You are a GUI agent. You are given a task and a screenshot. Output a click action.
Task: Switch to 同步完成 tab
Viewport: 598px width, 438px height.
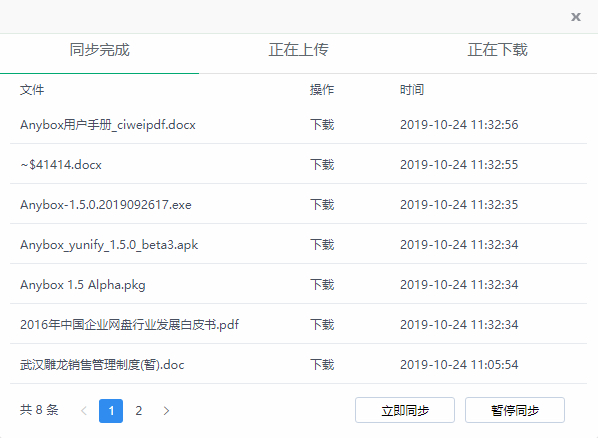pyautogui.click(x=100, y=50)
